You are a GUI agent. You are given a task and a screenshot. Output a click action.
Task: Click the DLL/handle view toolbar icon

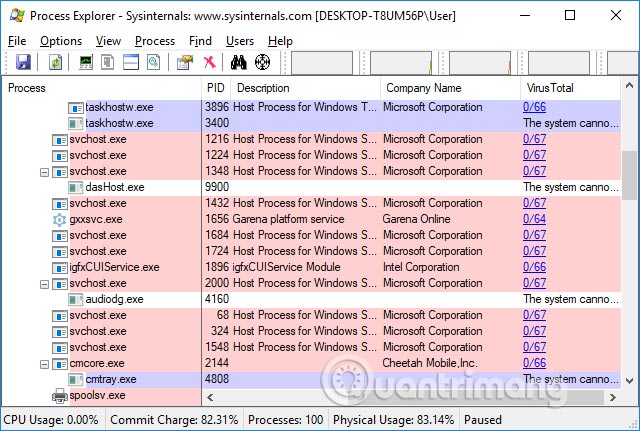point(153,62)
